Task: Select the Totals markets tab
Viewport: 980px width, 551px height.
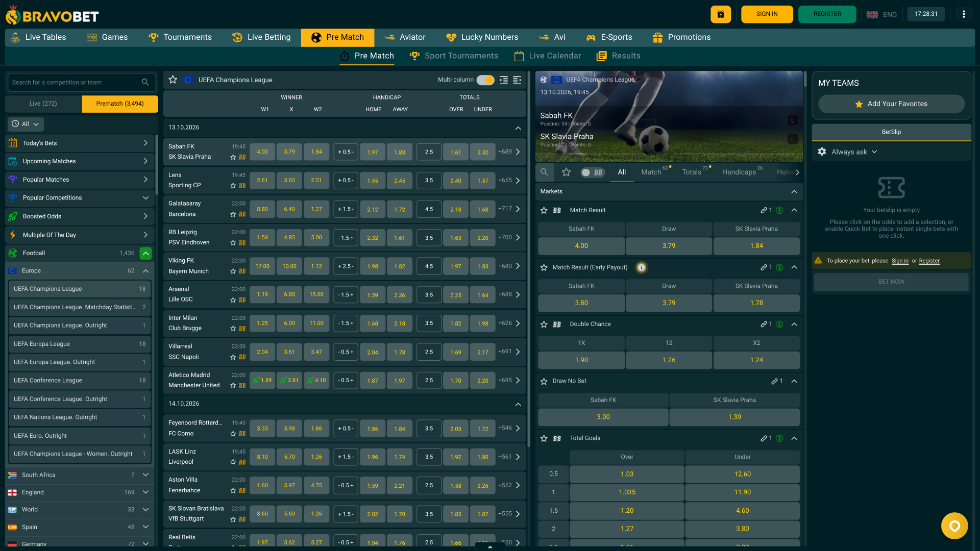Action: coord(692,172)
